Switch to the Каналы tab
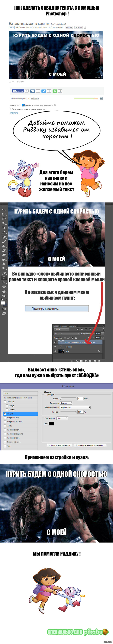Viewport: 113px width, 644px height. pos(64,326)
